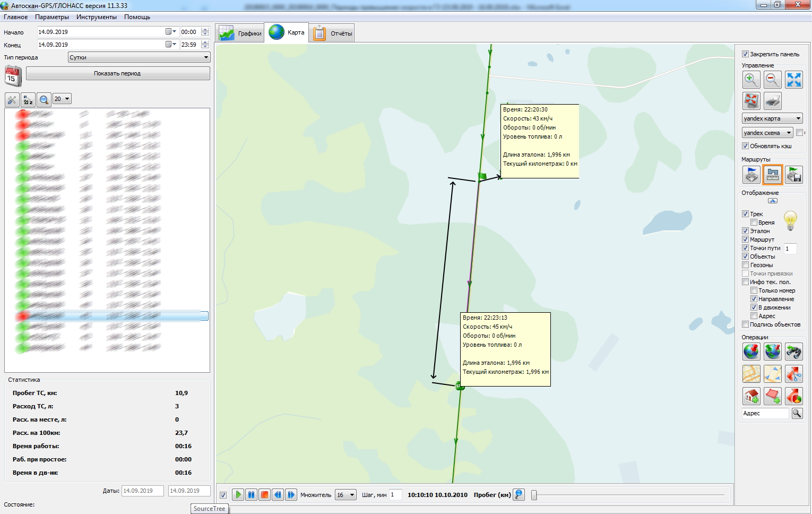Click the A-Z sort icon above vehicle list
The width and height of the screenshot is (812, 514).
[28, 99]
